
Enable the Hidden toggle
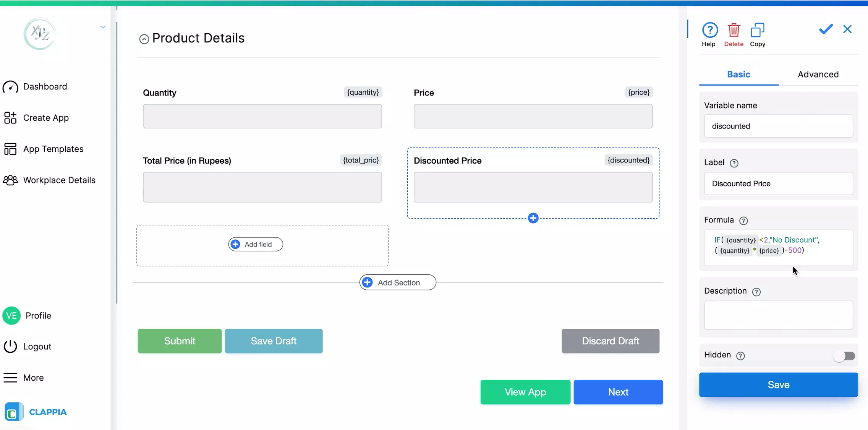845,356
